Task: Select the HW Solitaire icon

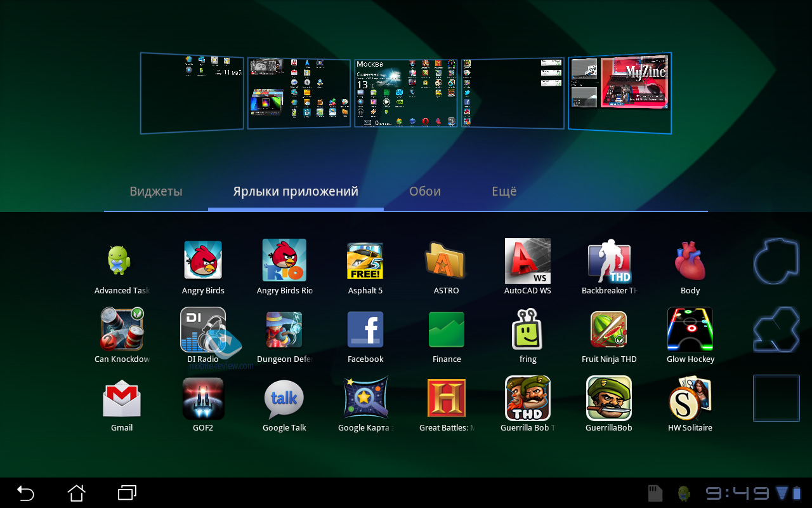Action: coord(690,398)
